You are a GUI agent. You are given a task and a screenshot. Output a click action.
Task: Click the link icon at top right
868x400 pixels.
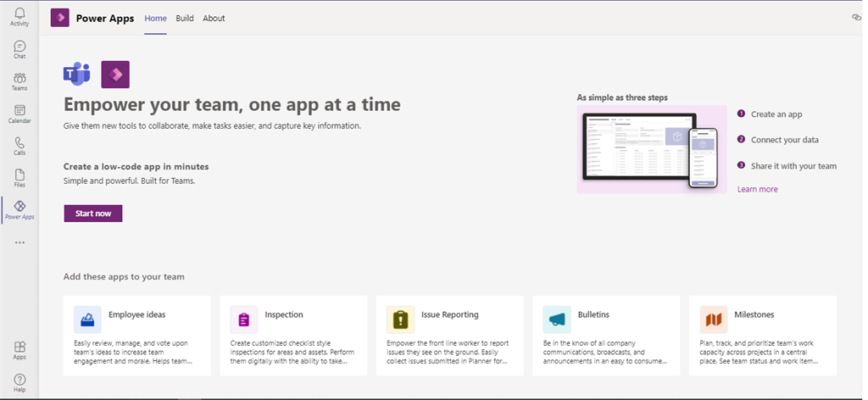(857, 17)
